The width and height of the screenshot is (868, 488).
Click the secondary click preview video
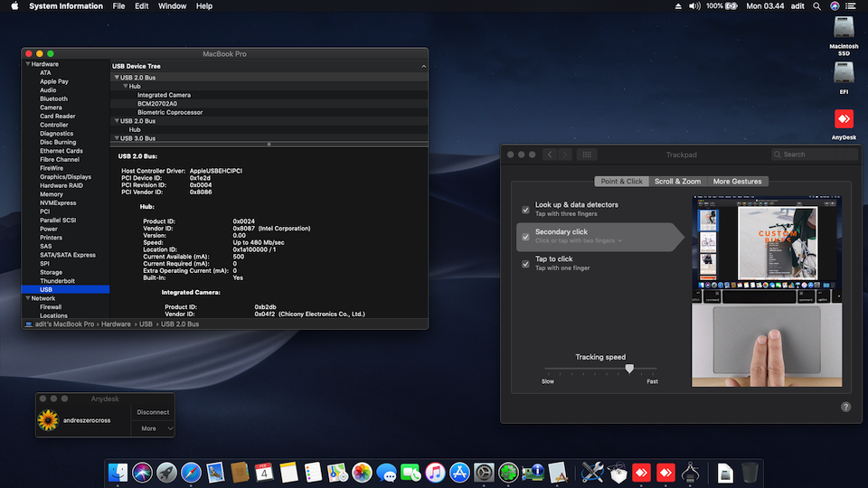(x=767, y=291)
